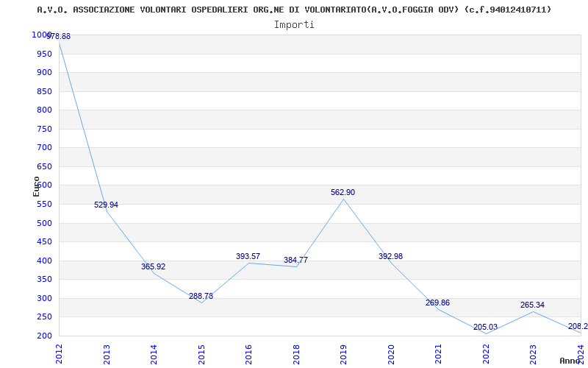
Task: Click the 2012 x-axis year label
Action: click(x=59, y=354)
